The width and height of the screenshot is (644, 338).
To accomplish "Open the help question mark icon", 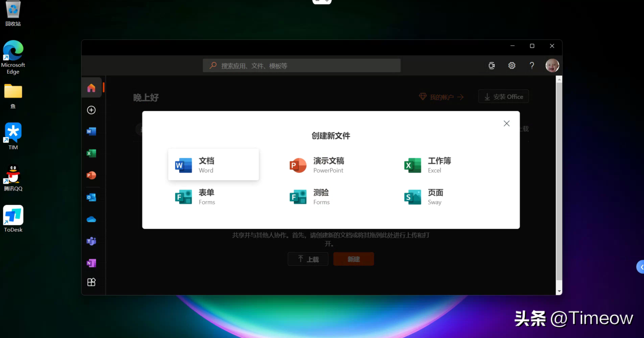I will tap(532, 66).
